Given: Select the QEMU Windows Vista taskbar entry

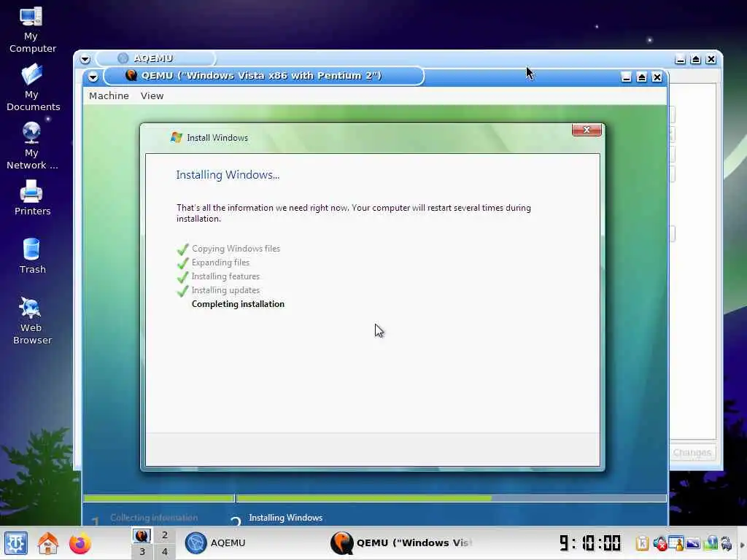Looking at the screenshot, I should (x=401, y=542).
